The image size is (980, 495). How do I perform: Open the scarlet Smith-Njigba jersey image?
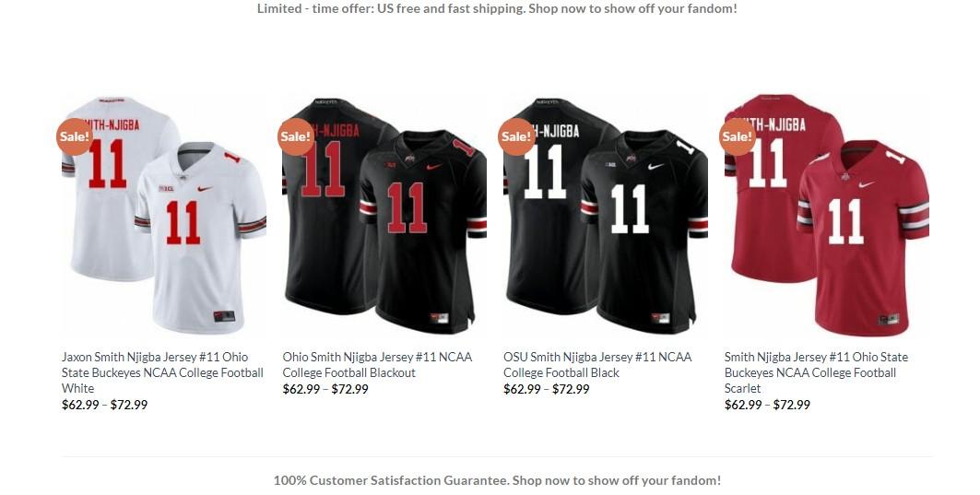point(827,216)
